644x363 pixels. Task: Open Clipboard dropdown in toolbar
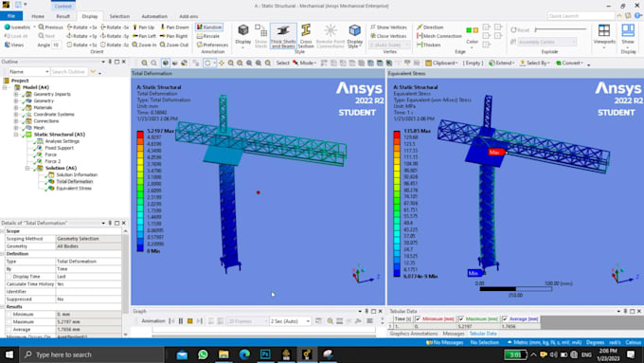click(442, 63)
